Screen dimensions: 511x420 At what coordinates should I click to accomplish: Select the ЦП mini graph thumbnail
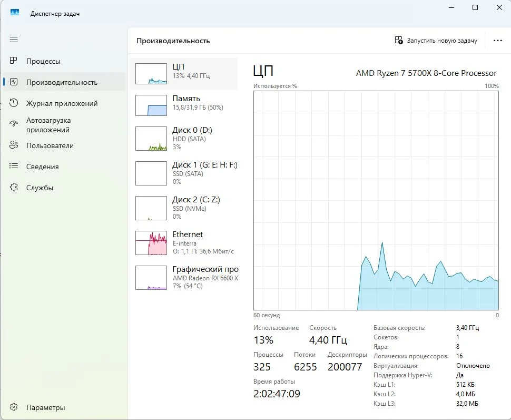(151, 74)
